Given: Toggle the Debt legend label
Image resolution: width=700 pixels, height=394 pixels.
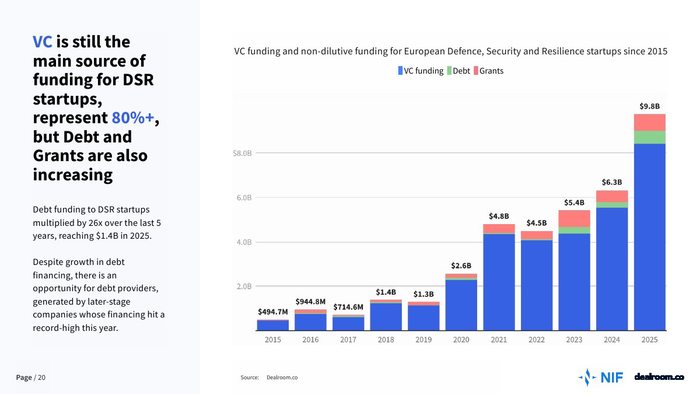Looking at the screenshot, I should pyautogui.click(x=461, y=71).
